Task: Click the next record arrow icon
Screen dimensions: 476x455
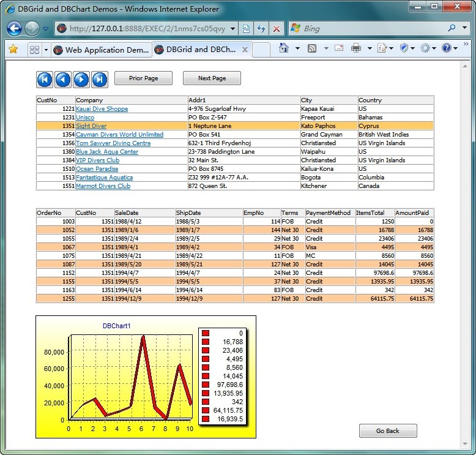Action: coord(81,79)
